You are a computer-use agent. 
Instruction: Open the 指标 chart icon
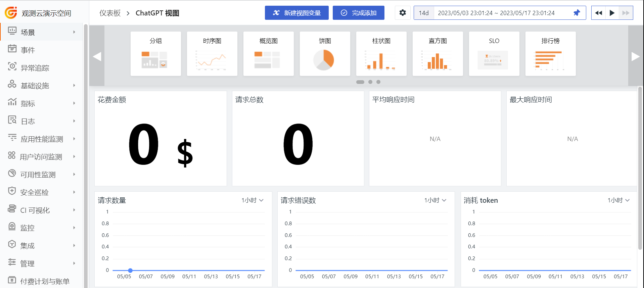point(12,102)
